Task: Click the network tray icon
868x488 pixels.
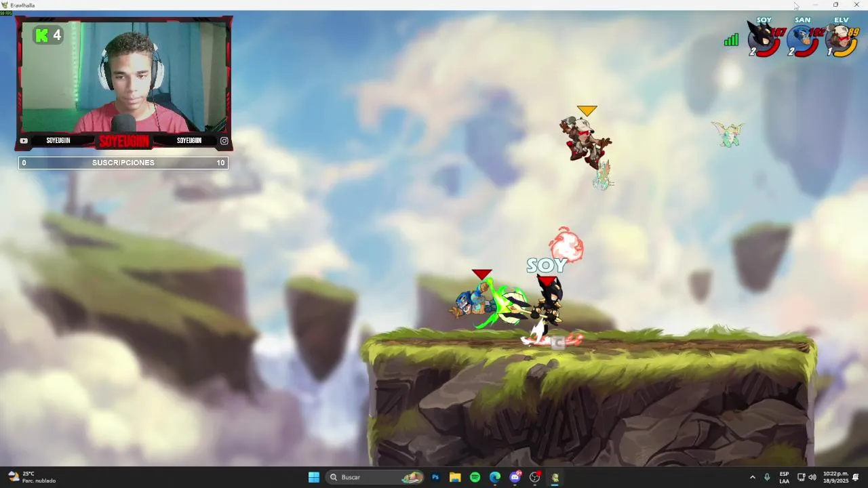Action: click(x=801, y=477)
